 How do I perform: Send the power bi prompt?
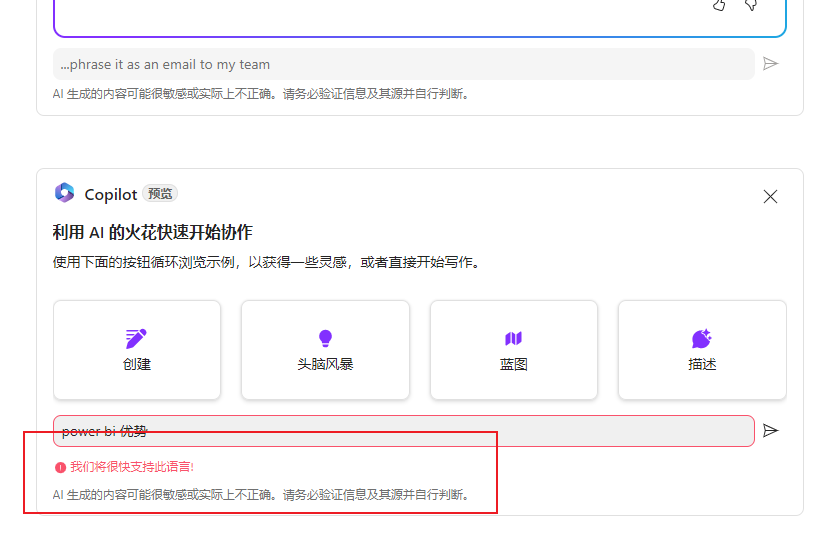click(770, 430)
